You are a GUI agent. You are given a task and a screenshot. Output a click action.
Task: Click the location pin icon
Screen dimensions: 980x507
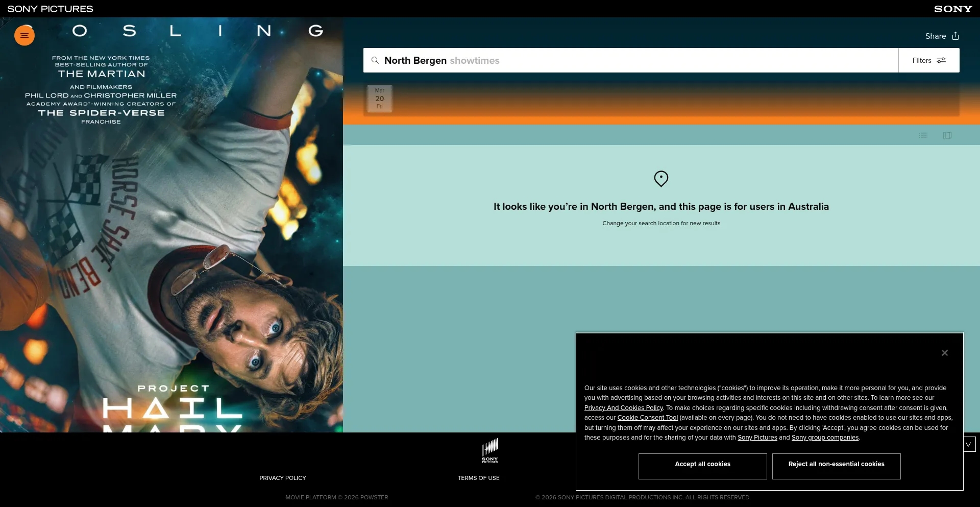tap(661, 179)
